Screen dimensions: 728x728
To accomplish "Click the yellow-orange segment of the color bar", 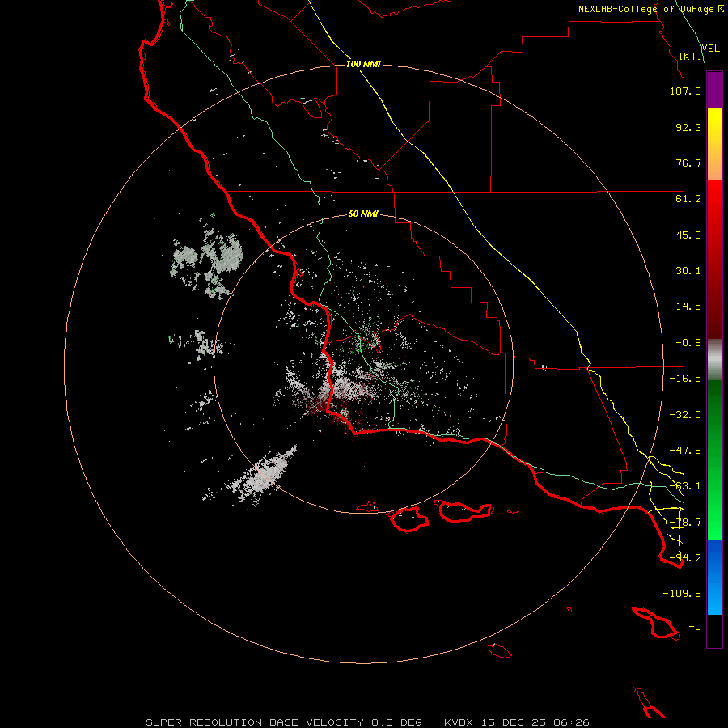I will (x=714, y=144).
